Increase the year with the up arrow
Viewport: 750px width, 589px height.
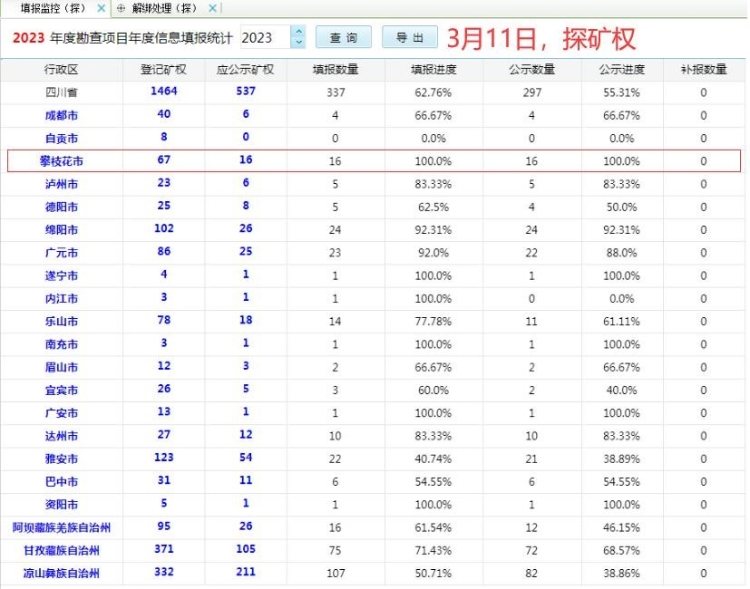pos(298,32)
